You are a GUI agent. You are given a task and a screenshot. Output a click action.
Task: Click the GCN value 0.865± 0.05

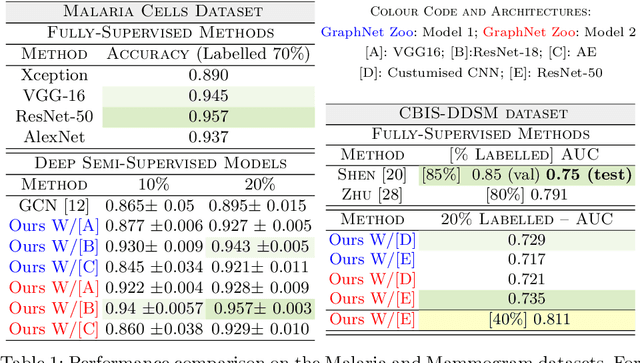(x=149, y=205)
